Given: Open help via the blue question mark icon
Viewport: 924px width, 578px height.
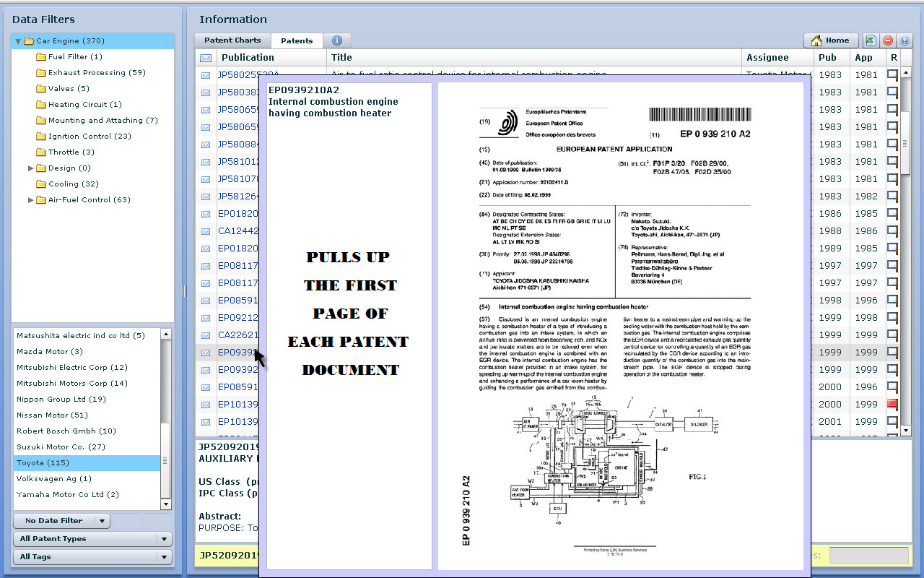Looking at the screenshot, I should click(x=905, y=40).
